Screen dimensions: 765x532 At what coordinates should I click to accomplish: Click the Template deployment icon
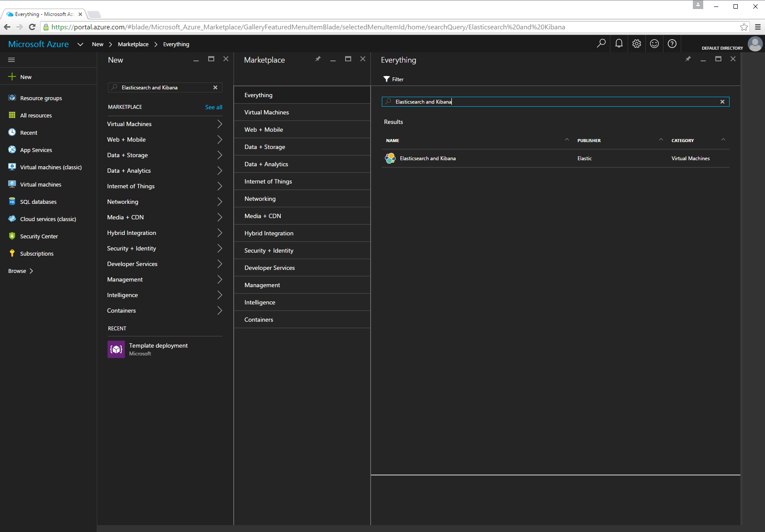(116, 349)
